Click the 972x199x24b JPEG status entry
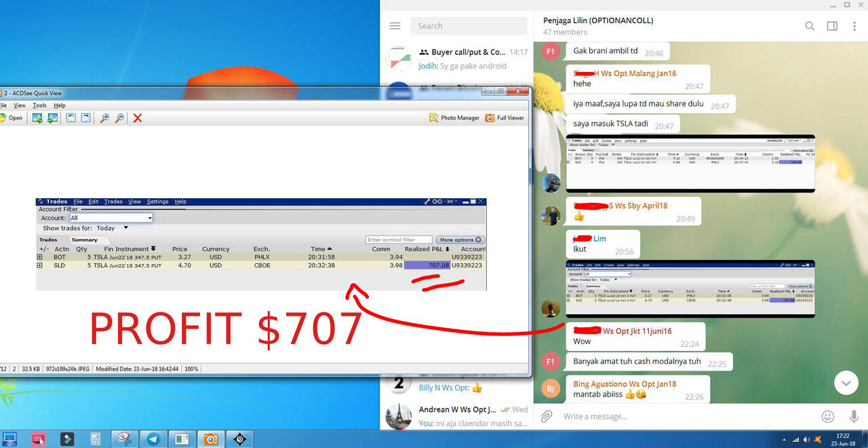 (68, 369)
